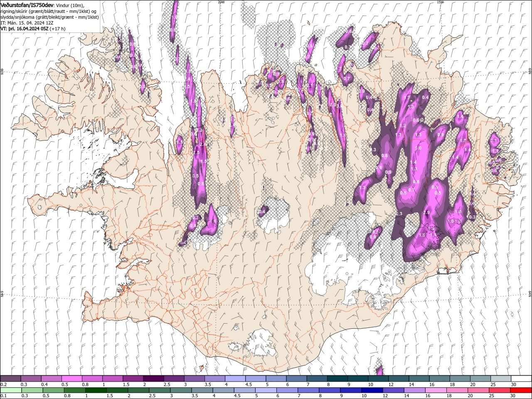The height and width of the screenshot is (399, 532).
Task: Pick upper legend pale grey swatch 25–30
Action: tap(501, 379)
